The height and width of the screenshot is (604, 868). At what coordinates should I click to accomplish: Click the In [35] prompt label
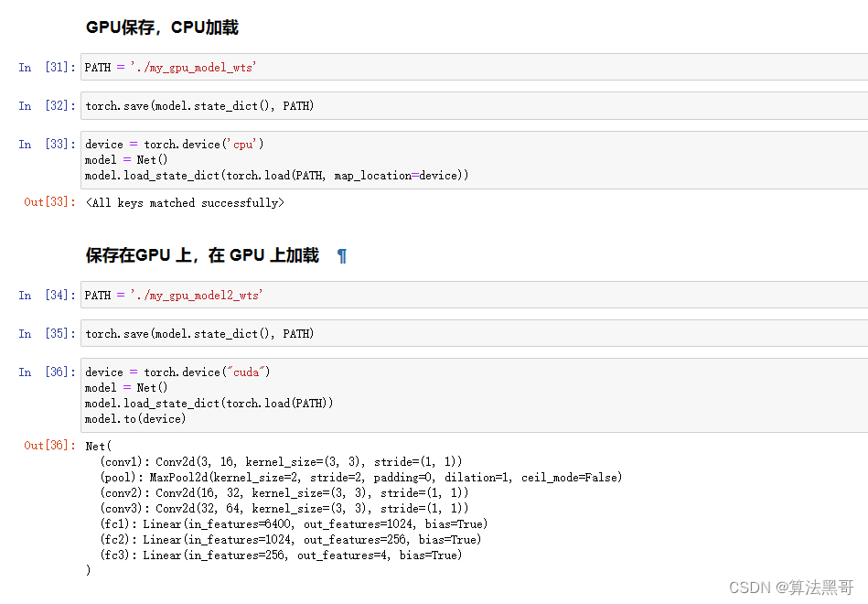click(x=48, y=333)
